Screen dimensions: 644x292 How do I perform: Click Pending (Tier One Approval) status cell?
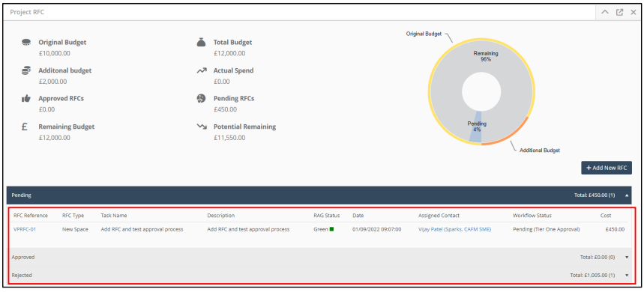tap(547, 229)
